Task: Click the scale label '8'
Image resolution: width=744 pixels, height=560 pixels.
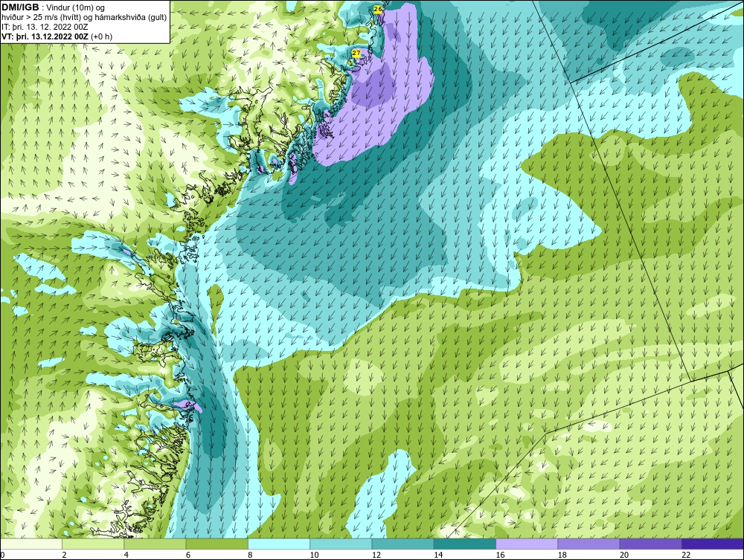Action: tap(250, 555)
